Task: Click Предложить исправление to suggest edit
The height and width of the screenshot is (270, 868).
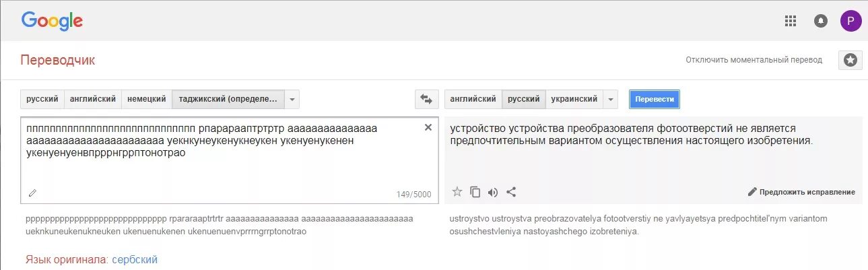Action: coord(801,192)
